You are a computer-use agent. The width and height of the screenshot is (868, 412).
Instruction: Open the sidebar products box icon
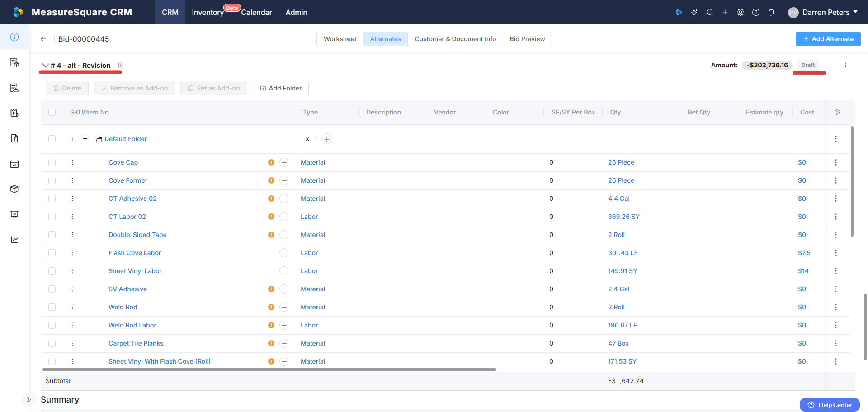(x=14, y=189)
